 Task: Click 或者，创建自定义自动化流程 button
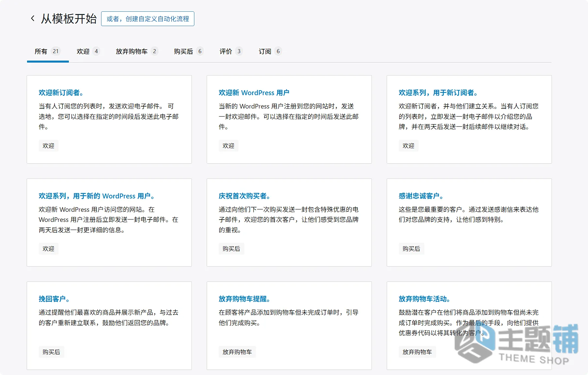(x=148, y=19)
